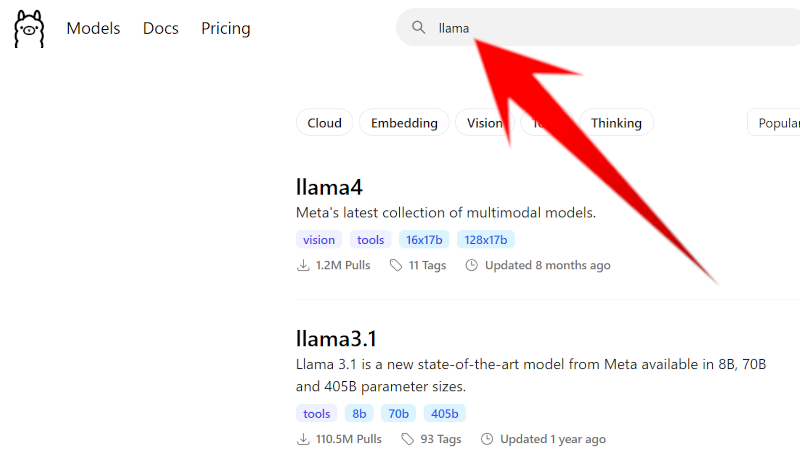Click the 405b size tag on llama3.1
800x450 pixels.
click(444, 413)
